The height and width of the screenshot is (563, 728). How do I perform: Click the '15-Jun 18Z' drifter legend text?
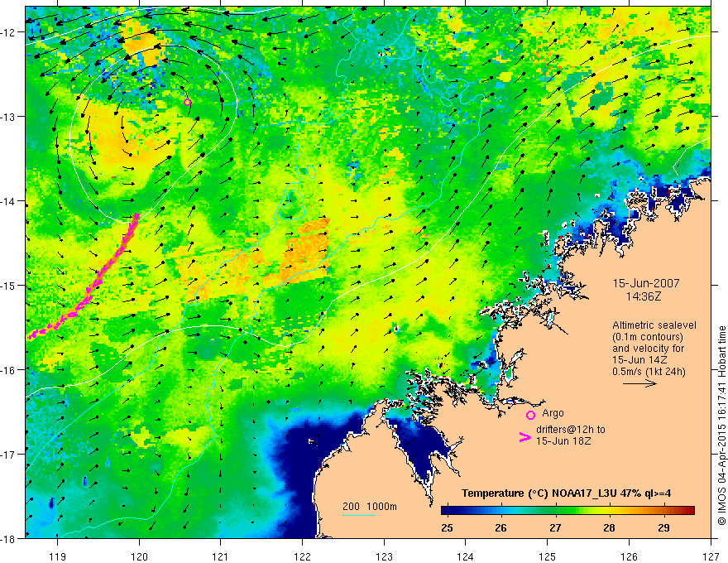563,440
